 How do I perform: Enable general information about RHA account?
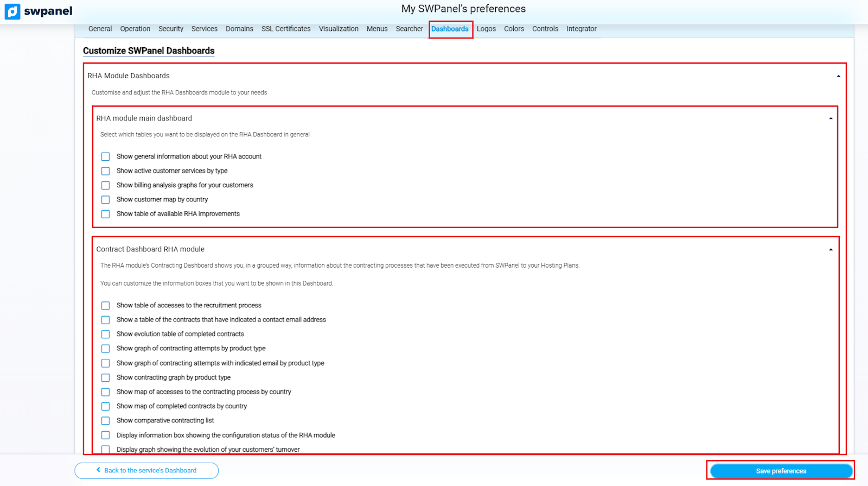point(106,156)
